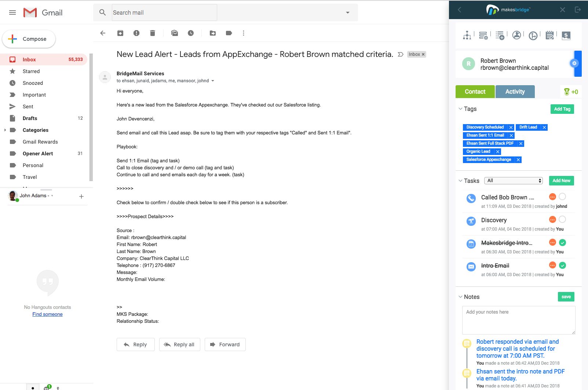Screen dimensions: 588x390
Task: Click the blue settings gear beside Robert Brown
Action: [574, 64]
